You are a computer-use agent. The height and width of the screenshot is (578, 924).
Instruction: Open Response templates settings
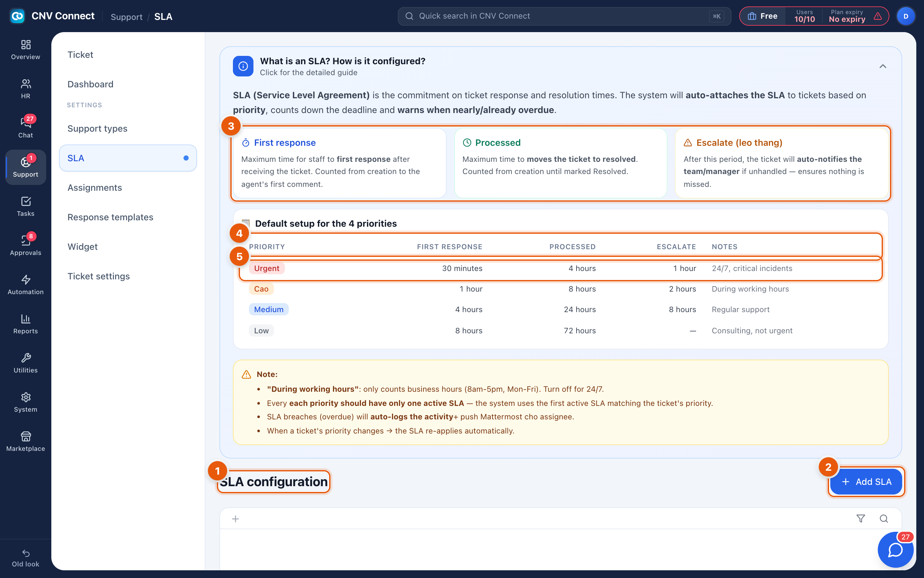pyautogui.click(x=128, y=217)
